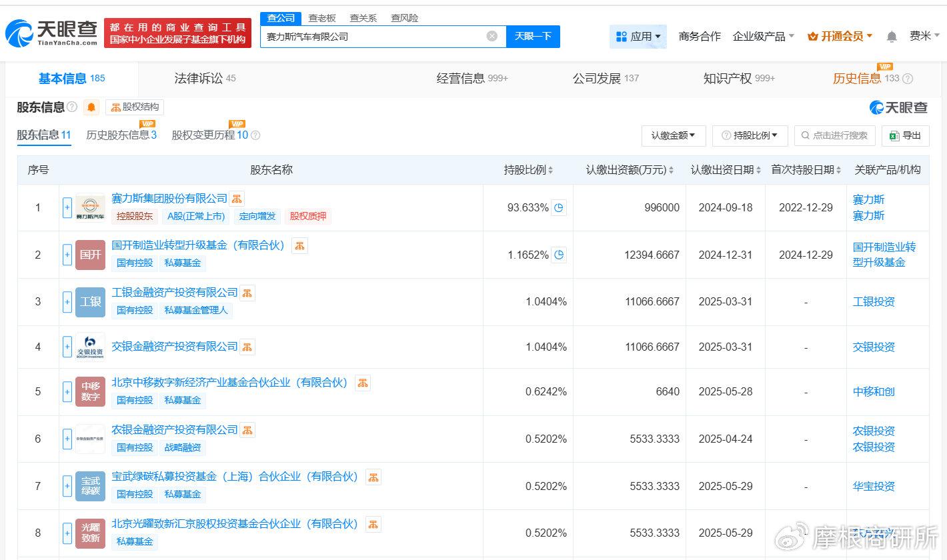Image resolution: width=947 pixels, height=560 pixels.
Task: Open equity chart icon for 北京中移数字新经济产业基金
Action: coord(363,383)
